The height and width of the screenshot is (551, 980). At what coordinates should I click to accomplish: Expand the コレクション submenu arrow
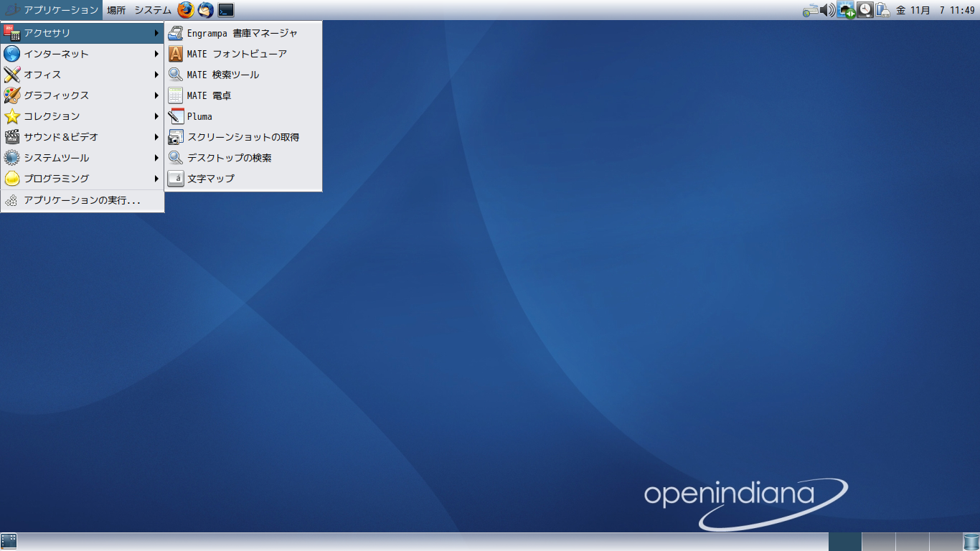click(156, 116)
